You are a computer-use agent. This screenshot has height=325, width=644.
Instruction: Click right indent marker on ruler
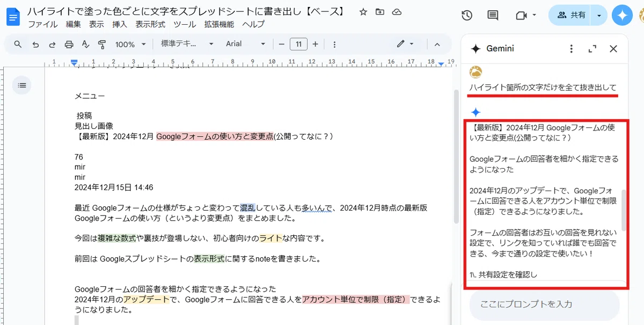click(x=441, y=64)
